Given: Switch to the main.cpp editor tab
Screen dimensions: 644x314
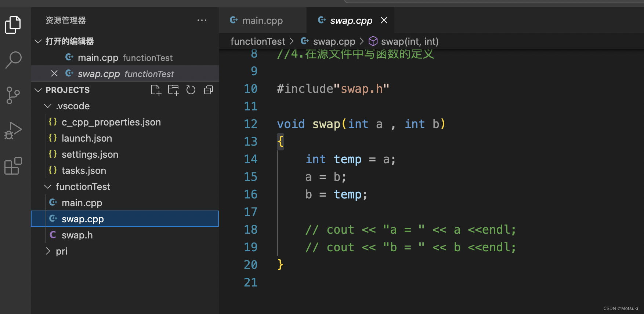Looking at the screenshot, I should [x=263, y=21].
